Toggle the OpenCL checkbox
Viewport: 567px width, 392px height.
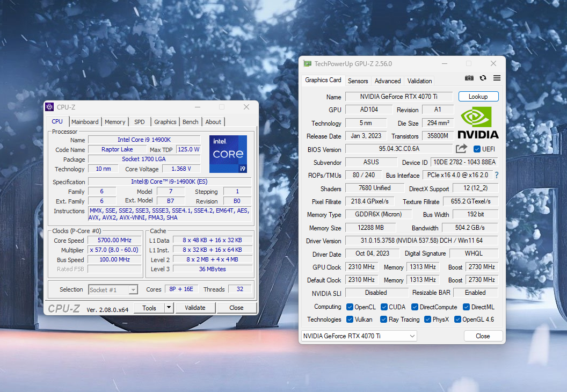click(350, 307)
